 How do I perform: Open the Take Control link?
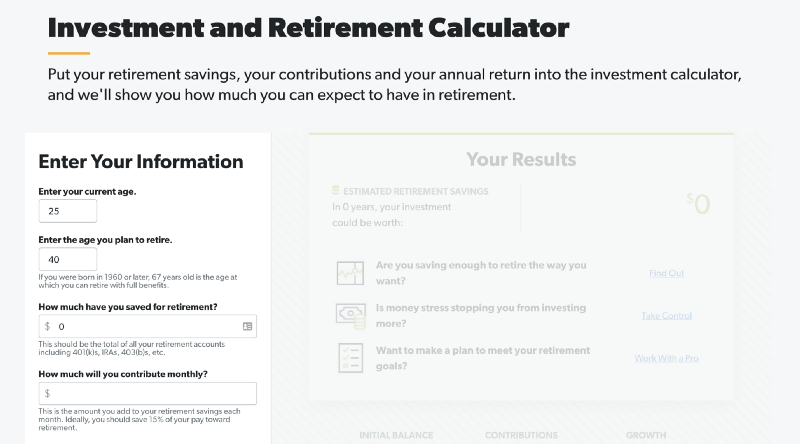[666, 315]
